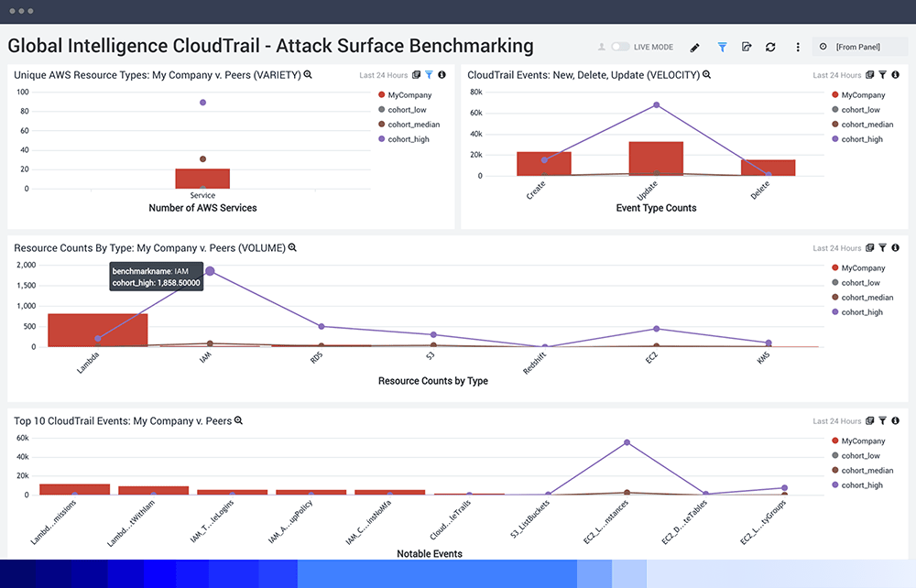The image size is (916, 588).
Task: Toggle cohort_low legend in Top 10 Events panel
Action: click(856, 455)
